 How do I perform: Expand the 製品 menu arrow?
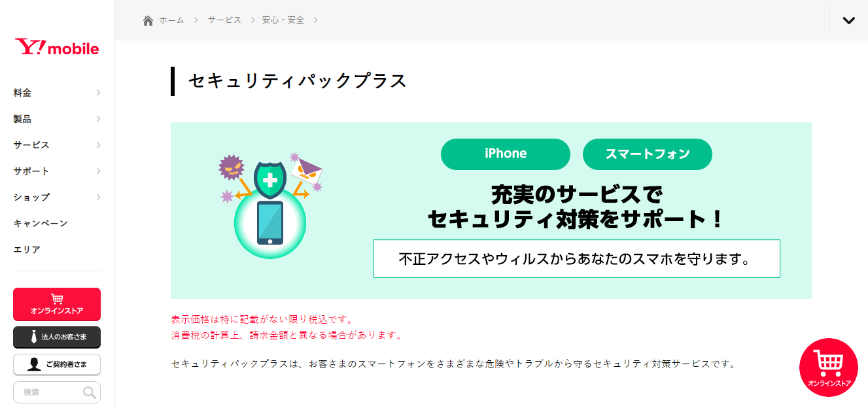click(x=98, y=119)
